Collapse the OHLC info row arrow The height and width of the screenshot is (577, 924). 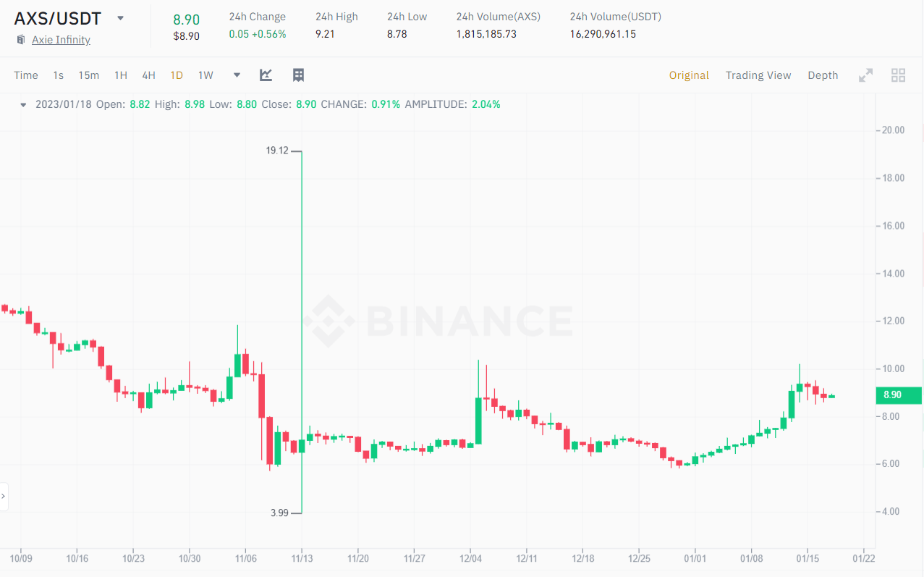[23, 104]
